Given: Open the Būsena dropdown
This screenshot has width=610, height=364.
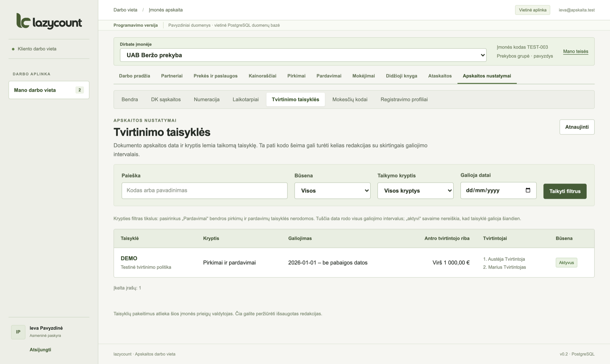Looking at the screenshot, I should tap(332, 191).
